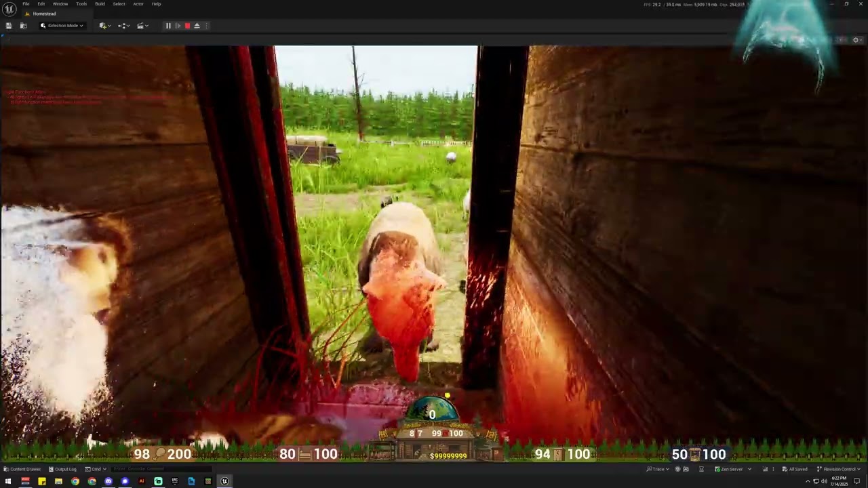This screenshot has height=488, width=868.
Task: Pause the running play session
Action: (x=168, y=26)
